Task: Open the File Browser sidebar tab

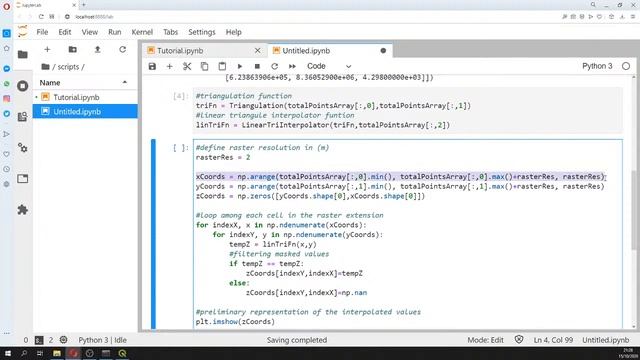Action: pyautogui.click(x=23, y=54)
